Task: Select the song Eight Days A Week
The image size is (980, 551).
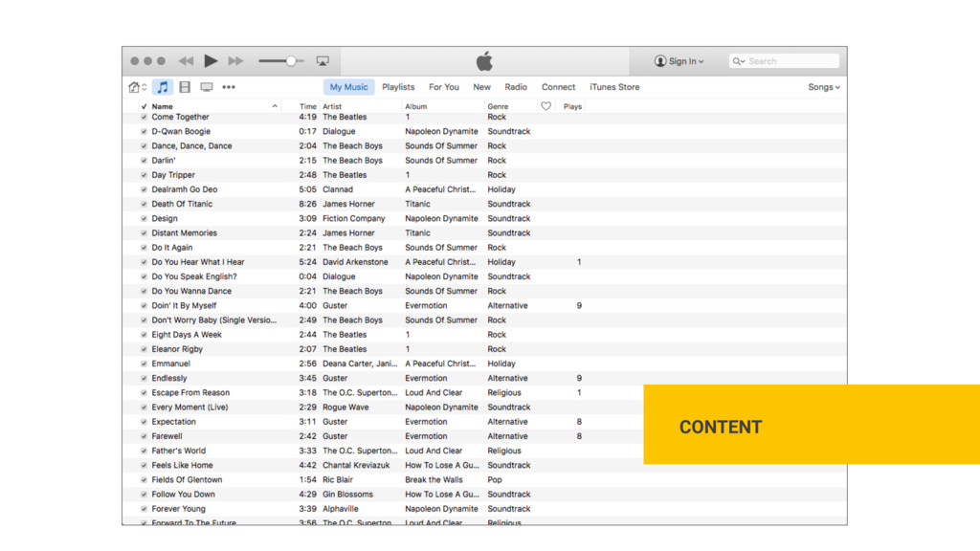Action: (187, 335)
